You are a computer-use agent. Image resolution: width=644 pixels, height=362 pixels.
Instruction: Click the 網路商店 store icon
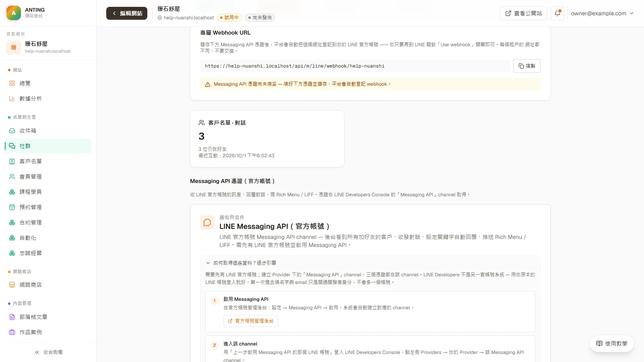point(12,285)
